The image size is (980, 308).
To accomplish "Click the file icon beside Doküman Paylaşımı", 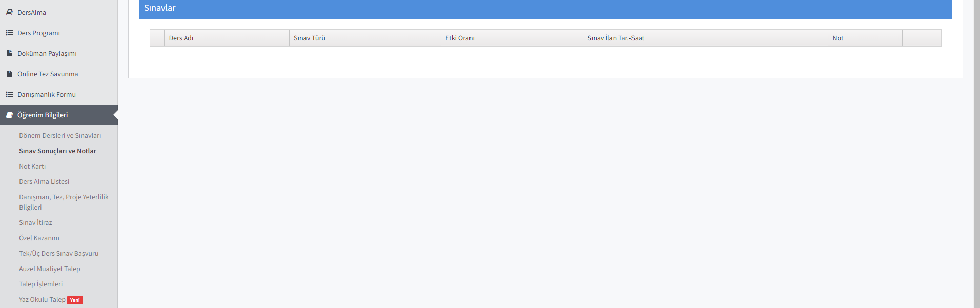I will (9, 53).
